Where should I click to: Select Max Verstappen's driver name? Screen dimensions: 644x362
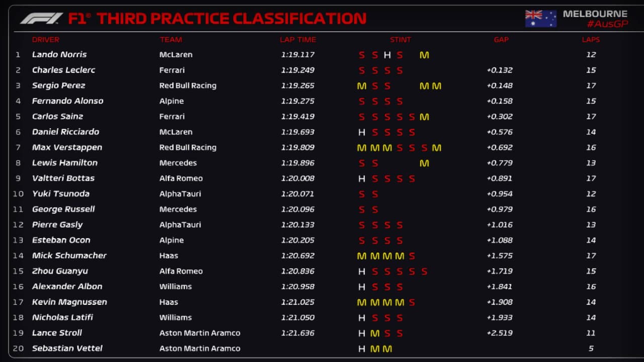coord(67,147)
